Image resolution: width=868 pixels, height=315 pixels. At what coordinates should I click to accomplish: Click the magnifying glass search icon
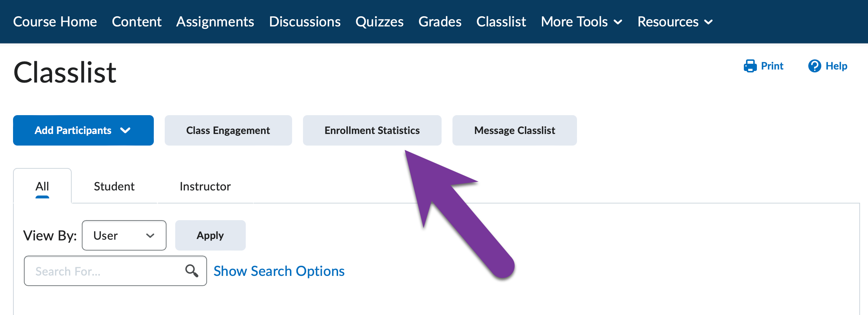tap(191, 270)
